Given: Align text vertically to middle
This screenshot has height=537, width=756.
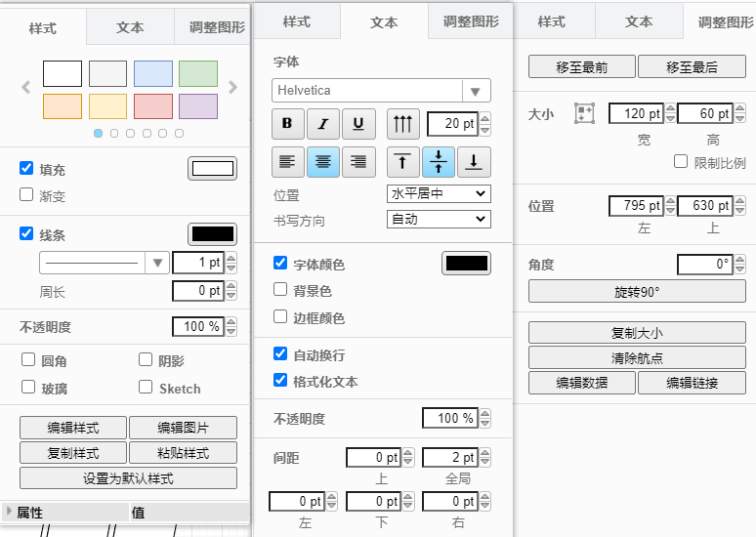Looking at the screenshot, I should pos(439,162).
